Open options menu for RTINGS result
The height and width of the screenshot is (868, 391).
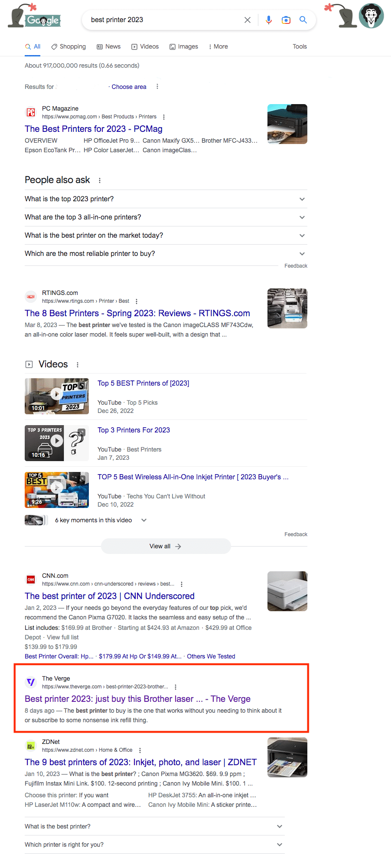(x=137, y=301)
